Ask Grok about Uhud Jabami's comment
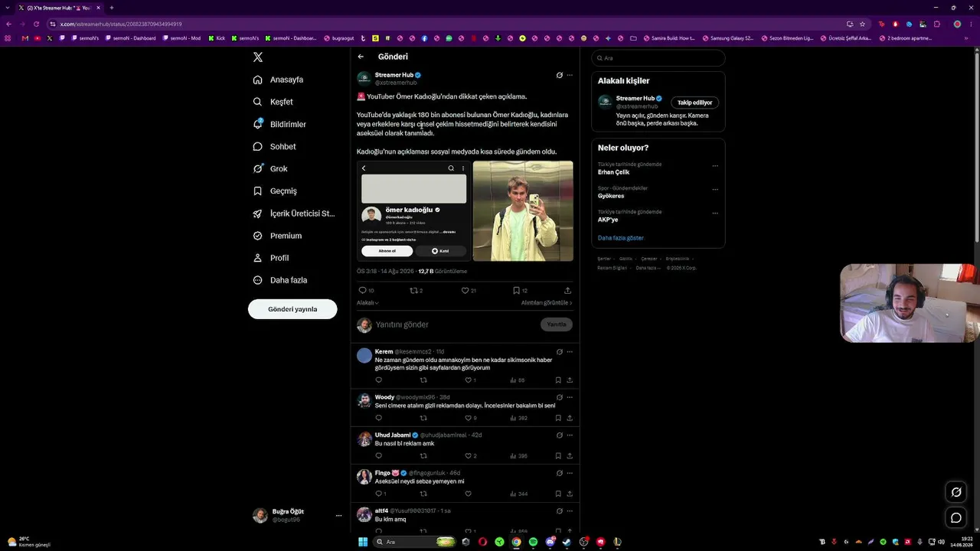 [x=560, y=435]
